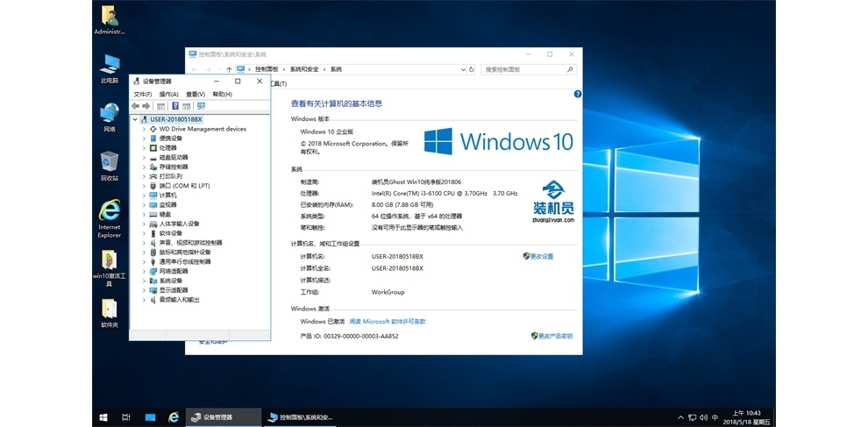This screenshot has height=427, width=868.
Task: Click the Task View icon on the taskbar
Action: [x=126, y=417]
